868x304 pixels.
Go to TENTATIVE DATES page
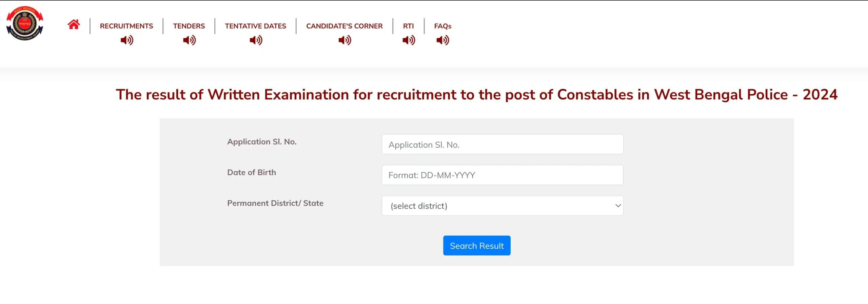(255, 26)
